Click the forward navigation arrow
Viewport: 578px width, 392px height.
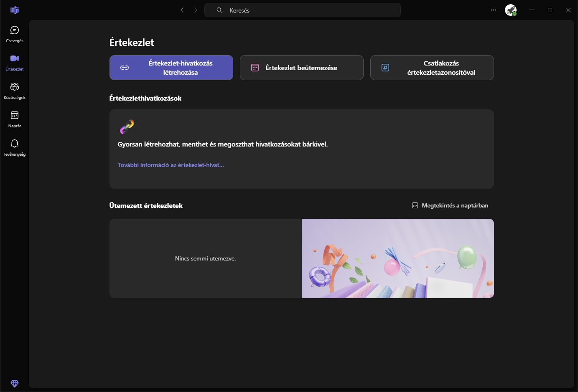tap(196, 10)
